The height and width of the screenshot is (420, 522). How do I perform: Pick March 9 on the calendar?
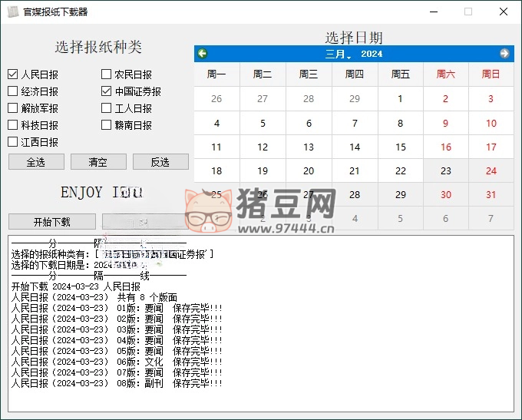click(446, 123)
